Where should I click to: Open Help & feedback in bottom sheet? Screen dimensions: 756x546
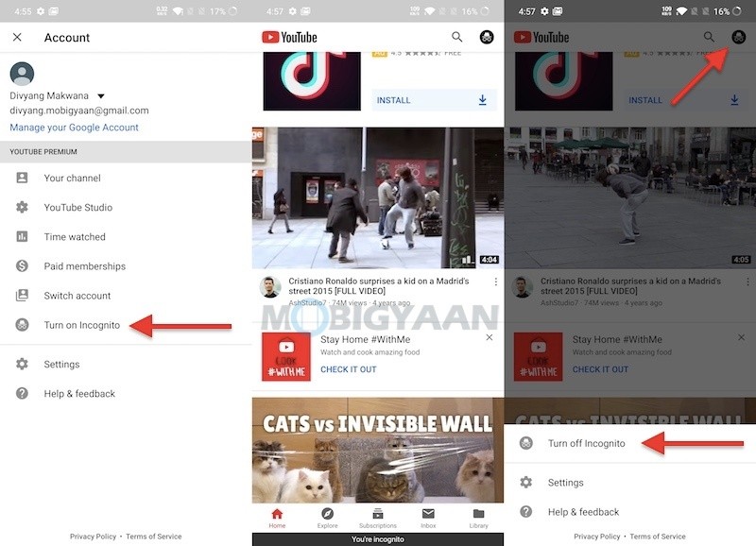pyautogui.click(x=583, y=512)
